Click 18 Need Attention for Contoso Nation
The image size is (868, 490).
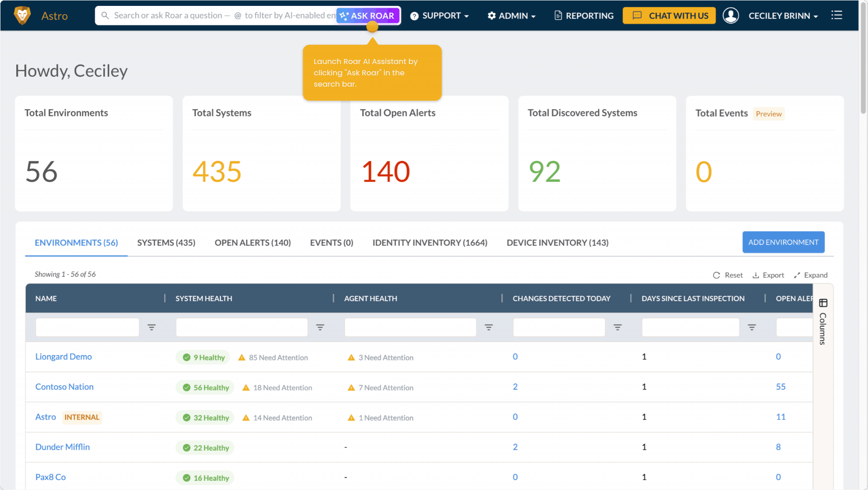[277, 387]
